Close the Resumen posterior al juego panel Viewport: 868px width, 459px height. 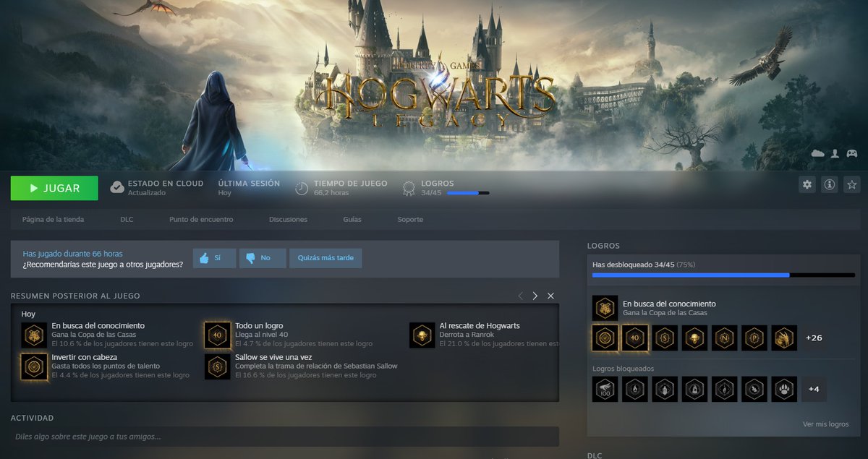[551, 296]
